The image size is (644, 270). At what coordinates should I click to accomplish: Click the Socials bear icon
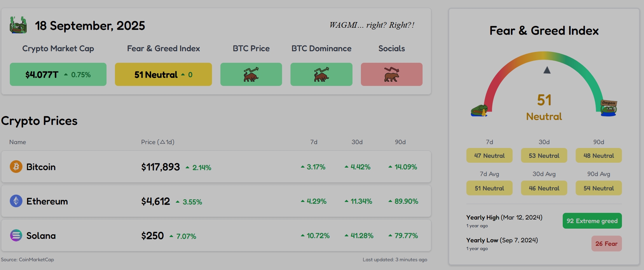tap(391, 74)
